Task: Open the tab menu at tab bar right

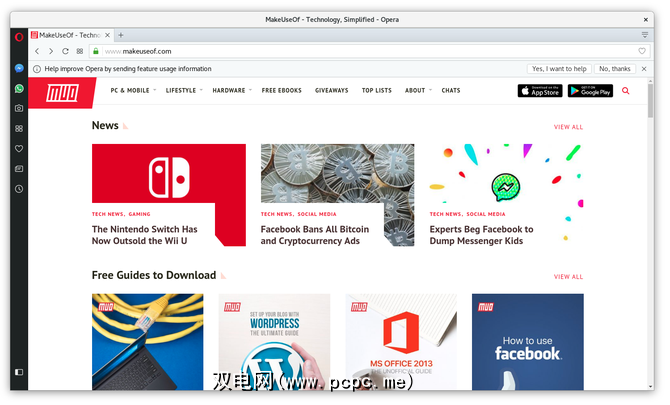Action: click(645, 35)
